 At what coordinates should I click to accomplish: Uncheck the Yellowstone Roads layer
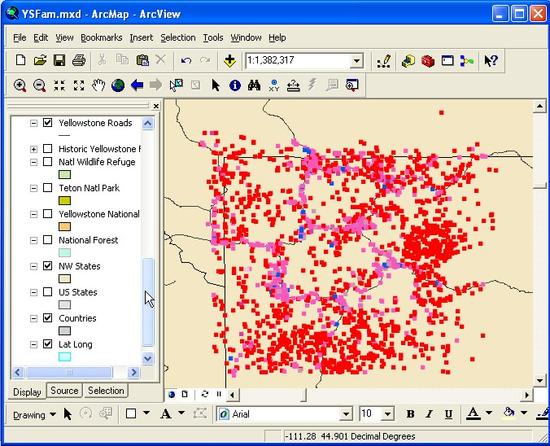click(x=48, y=123)
